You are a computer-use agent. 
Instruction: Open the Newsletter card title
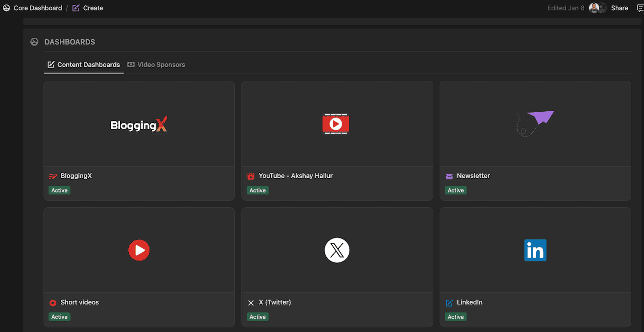pyautogui.click(x=473, y=176)
